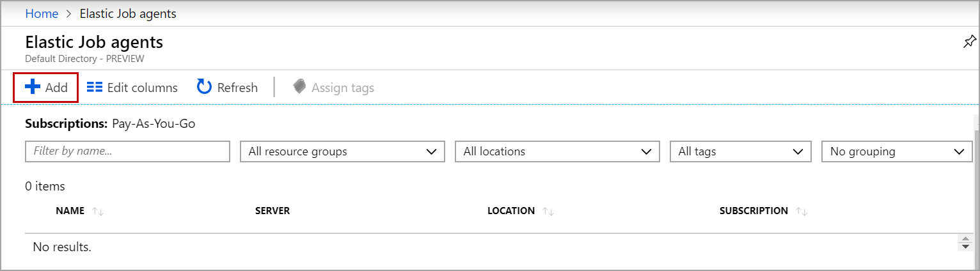Expand the No grouping dropdown
Screen dimensions: 980x271
click(x=897, y=151)
